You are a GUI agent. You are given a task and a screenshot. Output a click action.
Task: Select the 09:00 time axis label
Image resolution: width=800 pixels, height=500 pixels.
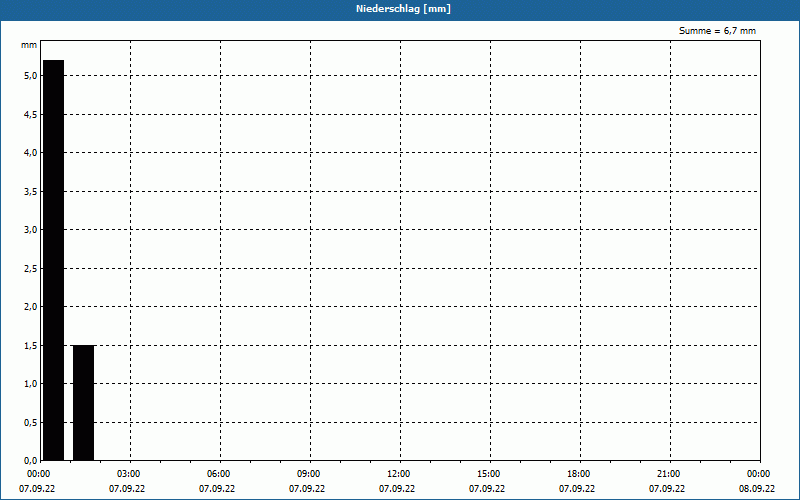(309, 474)
